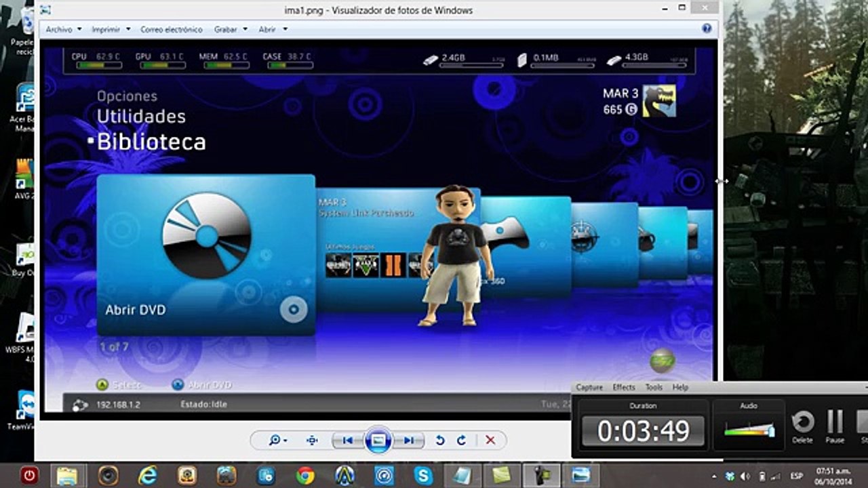Start the slideshow with the center button
Screen dimensions: 868x488
(378, 441)
